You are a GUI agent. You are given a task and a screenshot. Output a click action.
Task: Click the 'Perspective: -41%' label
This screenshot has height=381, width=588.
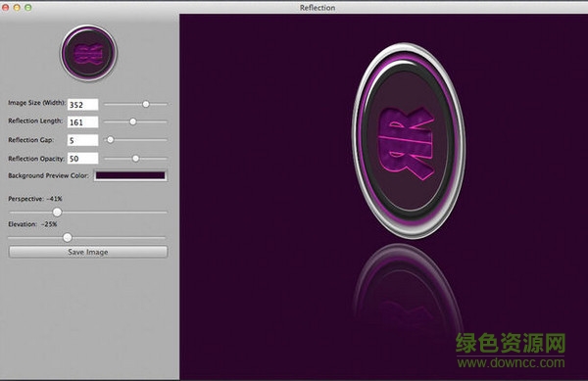pyautogui.click(x=35, y=199)
